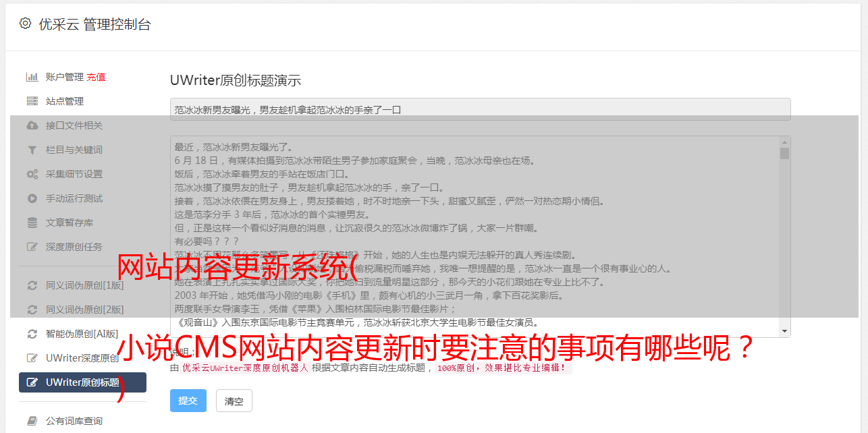Image resolution: width=868 pixels, height=433 pixels.
Task: Select the 文章暂存库 database icon
Action: (32, 223)
